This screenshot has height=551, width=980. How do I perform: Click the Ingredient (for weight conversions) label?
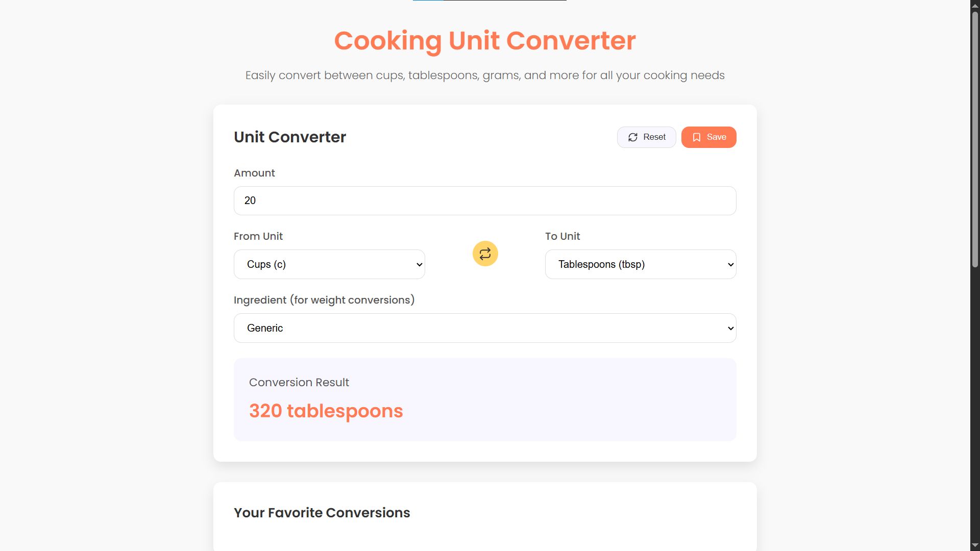324,300
